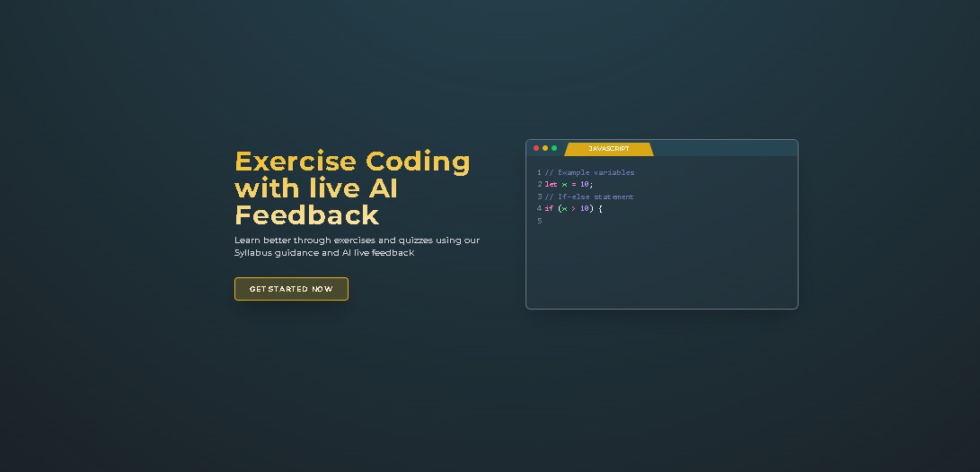Select the JAVASCRIPT tab in code window
The width and height of the screenshot is (980, 472).
coord(609,149)
